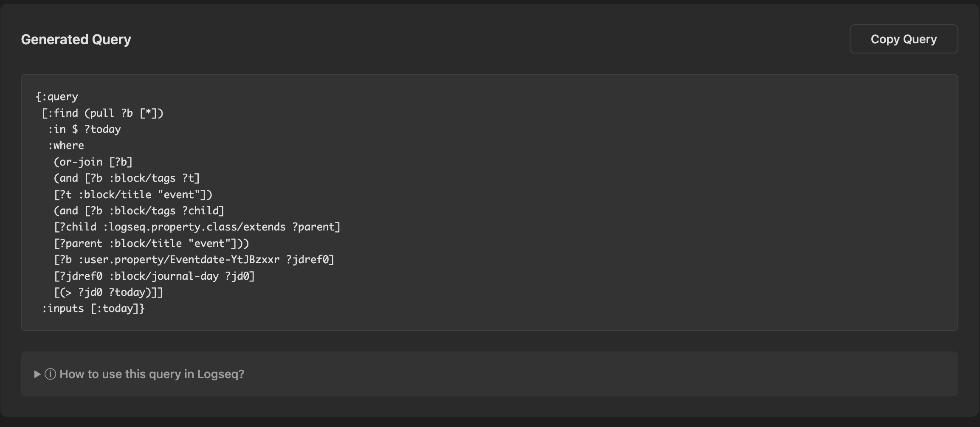This screenshot has width=980, height=427.
Task: Click the :where keyword line
Action: 66,146
